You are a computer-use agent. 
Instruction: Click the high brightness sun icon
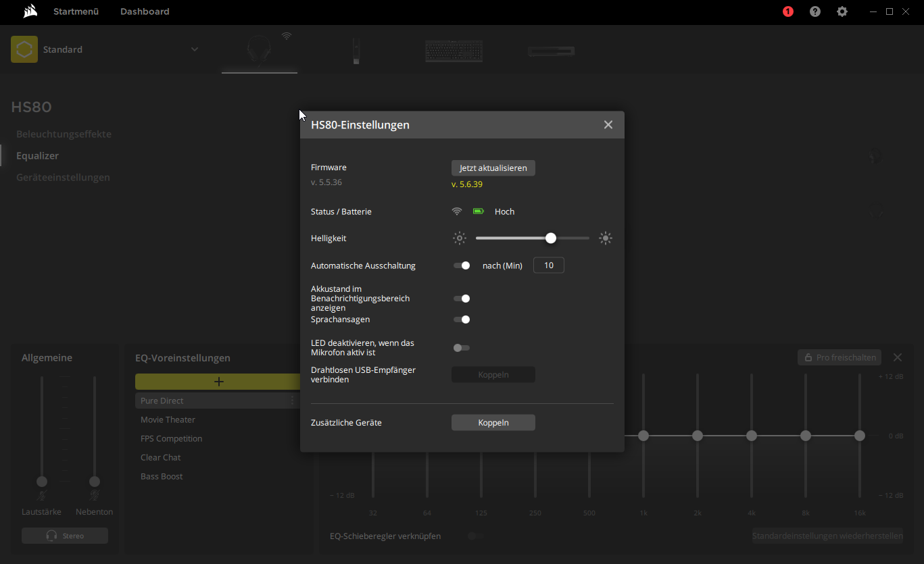(x=606, y=238)
